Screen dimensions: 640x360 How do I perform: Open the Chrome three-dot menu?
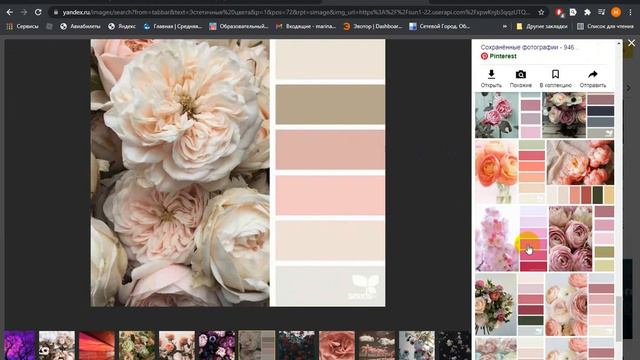click(631, 12)
